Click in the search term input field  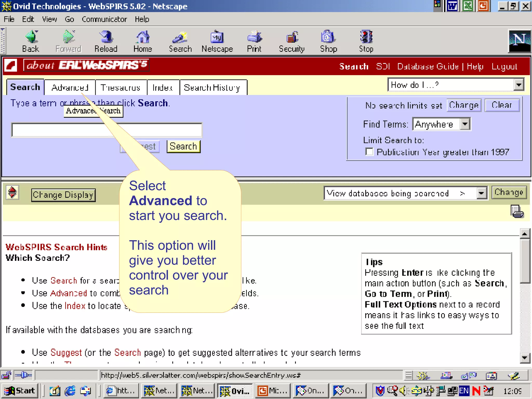[107, 130]
